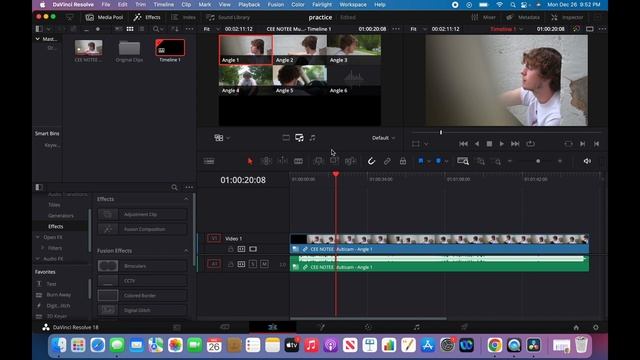The image size is (640, 360).
Task: Open the Color page icon
Action: [368, 327]
